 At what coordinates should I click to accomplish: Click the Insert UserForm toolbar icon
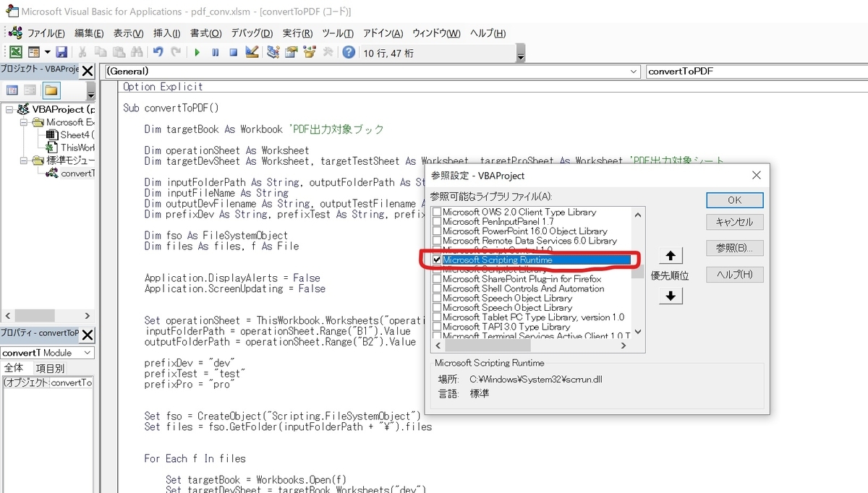(x=34, y=52)
